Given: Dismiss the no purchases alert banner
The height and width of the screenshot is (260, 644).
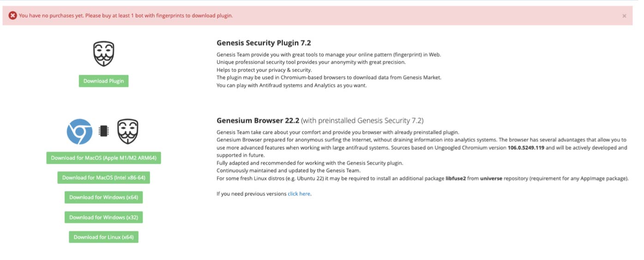Looking at the screenshot, I should 624,16.
